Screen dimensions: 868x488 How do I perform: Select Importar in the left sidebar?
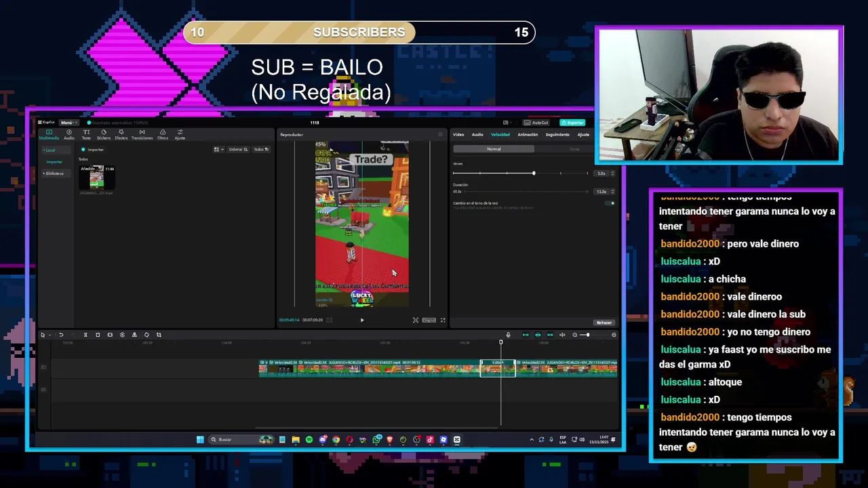(54, 162)
